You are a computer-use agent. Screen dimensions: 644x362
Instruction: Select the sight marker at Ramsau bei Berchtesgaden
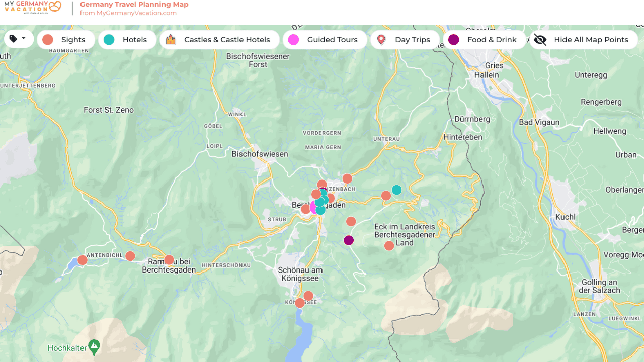(x=169, y=260)
